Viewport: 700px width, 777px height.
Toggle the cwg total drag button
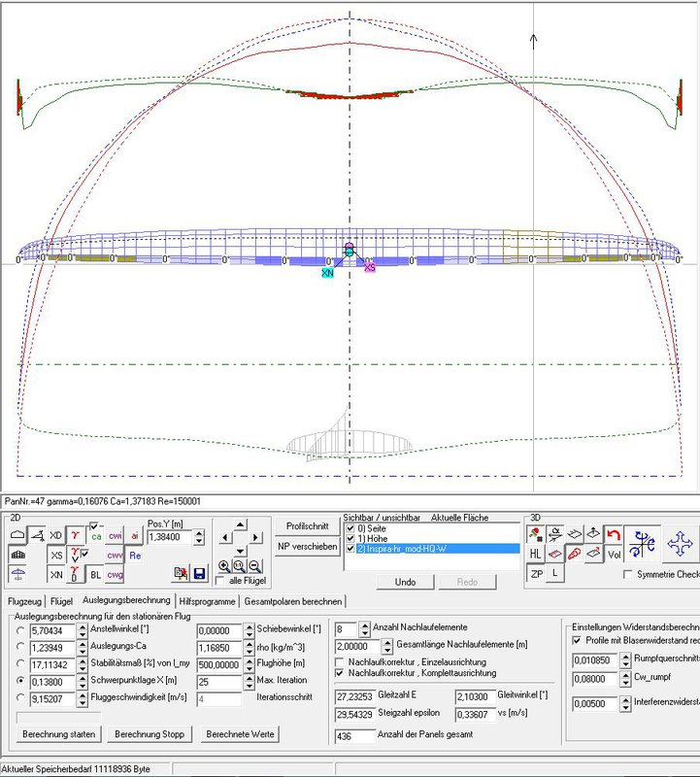115,574
